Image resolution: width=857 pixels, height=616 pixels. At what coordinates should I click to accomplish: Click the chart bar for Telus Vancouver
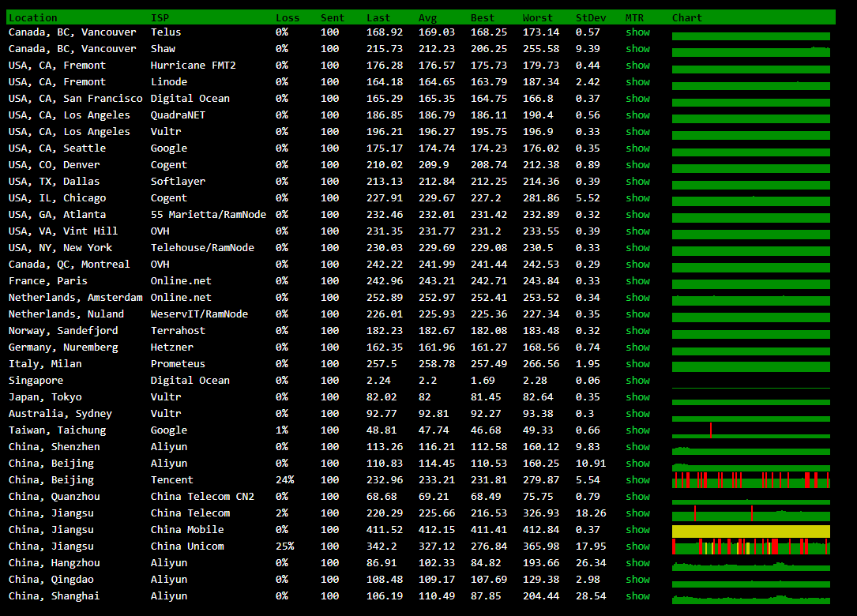point(751,36)
